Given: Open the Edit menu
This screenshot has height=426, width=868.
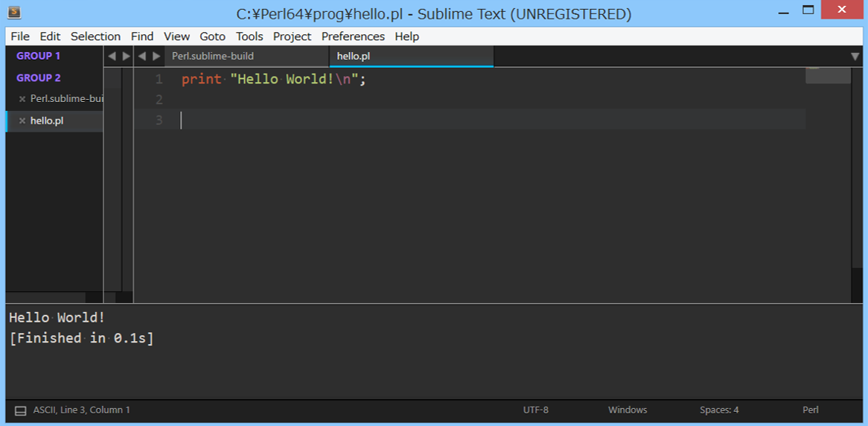Looking at the screenshot, I should [x=50, y=36].
